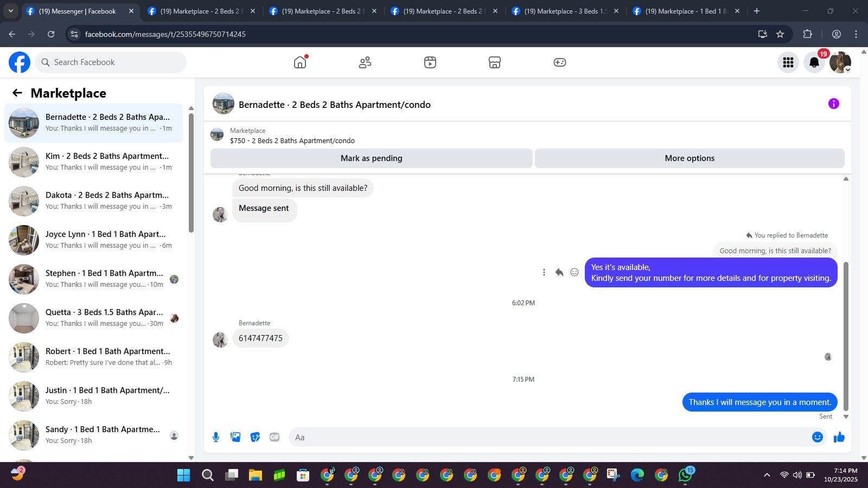Open WhatsApp from taskbar
The height and width of the screenshot is (488, 868).
click(x=685, y=476)
